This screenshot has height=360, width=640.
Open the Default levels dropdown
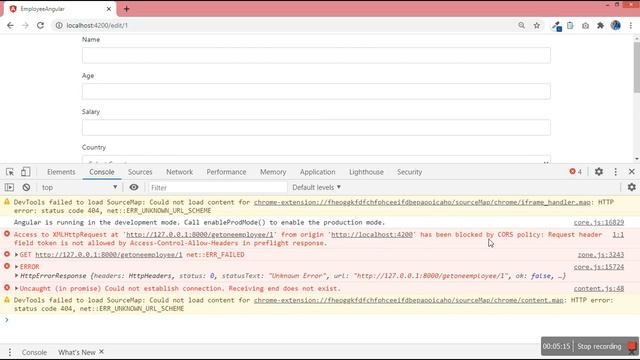pyautogui.click(x=316, y=187)
